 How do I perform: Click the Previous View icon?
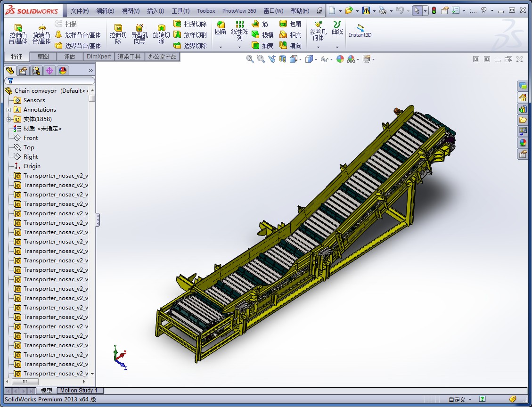[272, 59]
